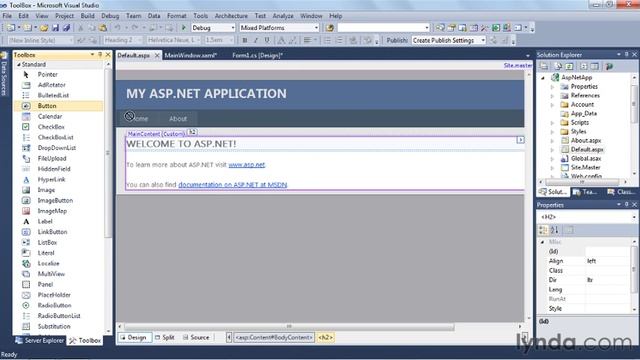
Task: Pick the Label control
Action: (x=45, y=221)
